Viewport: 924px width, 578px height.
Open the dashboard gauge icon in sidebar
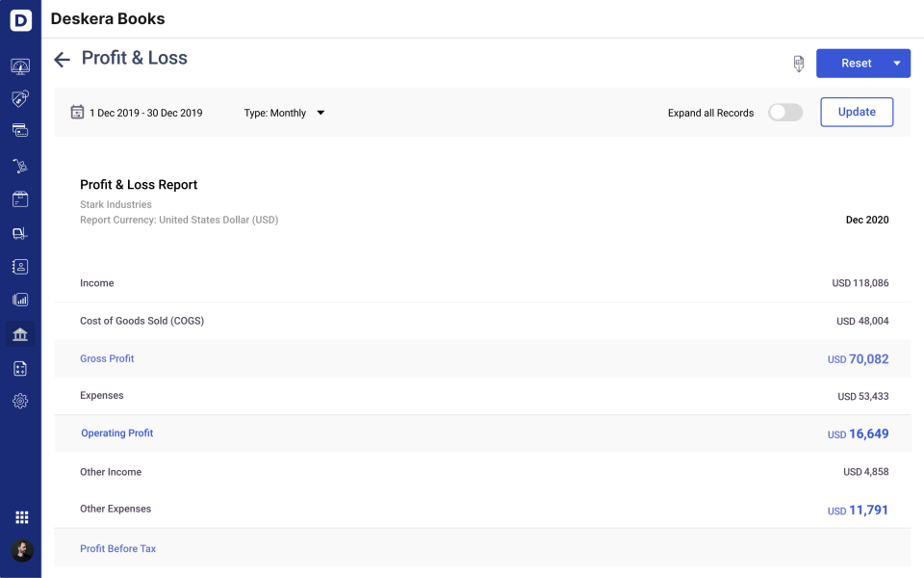click(x=20, y=66)
